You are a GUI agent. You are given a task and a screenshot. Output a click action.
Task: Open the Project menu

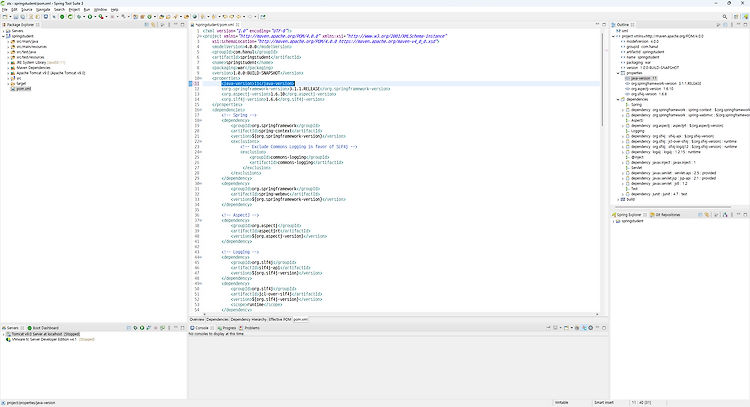point(74,10)
